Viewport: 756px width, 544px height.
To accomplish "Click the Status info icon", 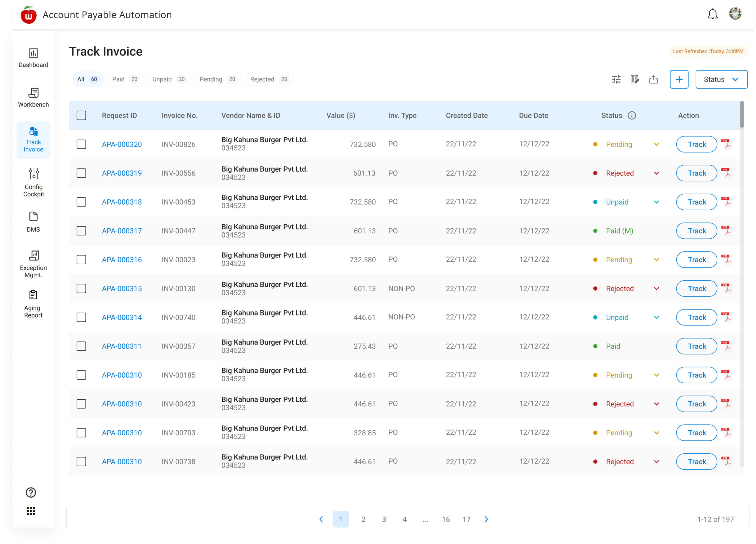I will pyautogui.click(x=632, y=115).
